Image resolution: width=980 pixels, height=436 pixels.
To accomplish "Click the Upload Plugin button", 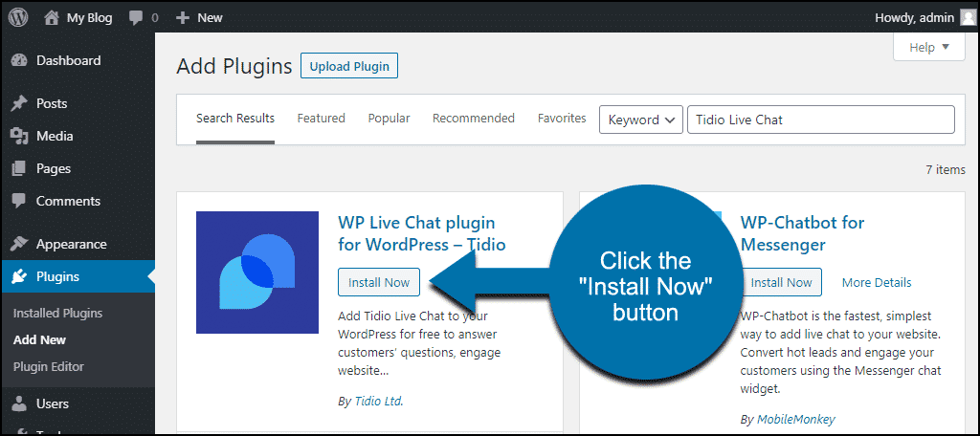I will coord(349,66).
